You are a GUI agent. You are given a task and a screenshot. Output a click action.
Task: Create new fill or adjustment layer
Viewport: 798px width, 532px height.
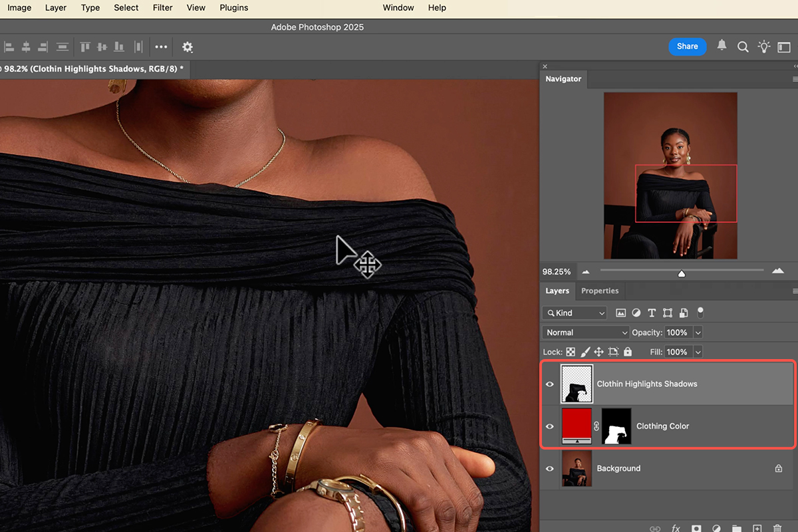click(716, 529)
